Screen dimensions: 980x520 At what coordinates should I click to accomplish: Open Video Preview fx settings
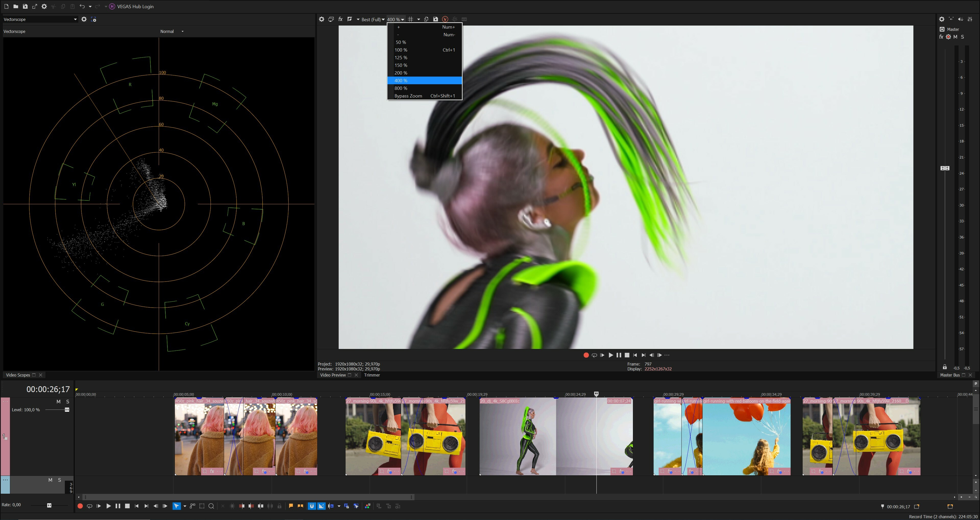340,19
